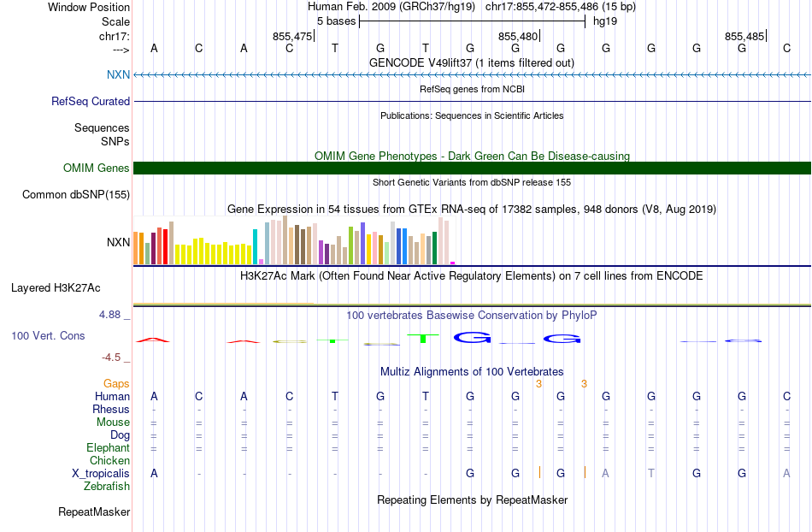
Task: Click the Multiz Alignments of 100 Vertebrates title
Action: click(472, 371)
